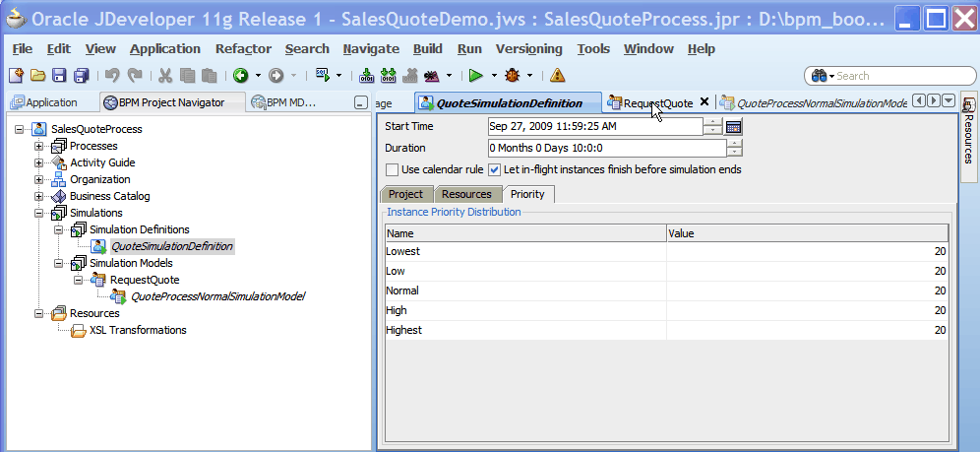The image size is (980, 452).
Task: Uncheck Let in-flight instances finish checkbox
Action: (494, 169)
